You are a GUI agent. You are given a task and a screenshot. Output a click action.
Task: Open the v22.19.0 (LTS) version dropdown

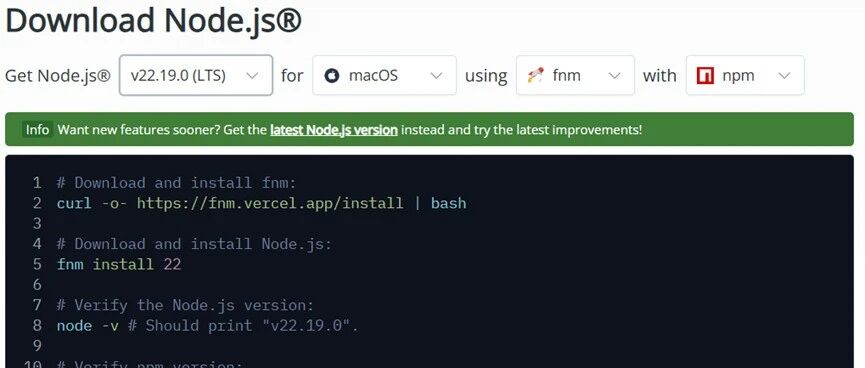pyautogui.click(x=196, y=75)
